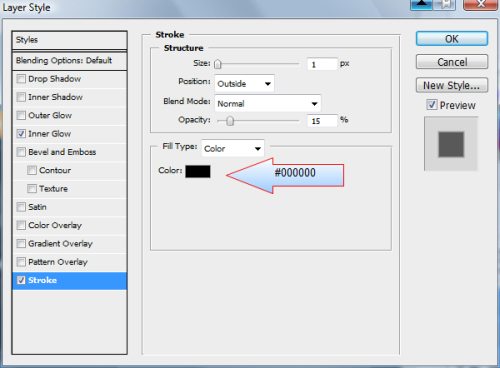This screenshot has height=368, width=500.
Task: Close the Layer Style dialog window
Action: click(481, 4)
